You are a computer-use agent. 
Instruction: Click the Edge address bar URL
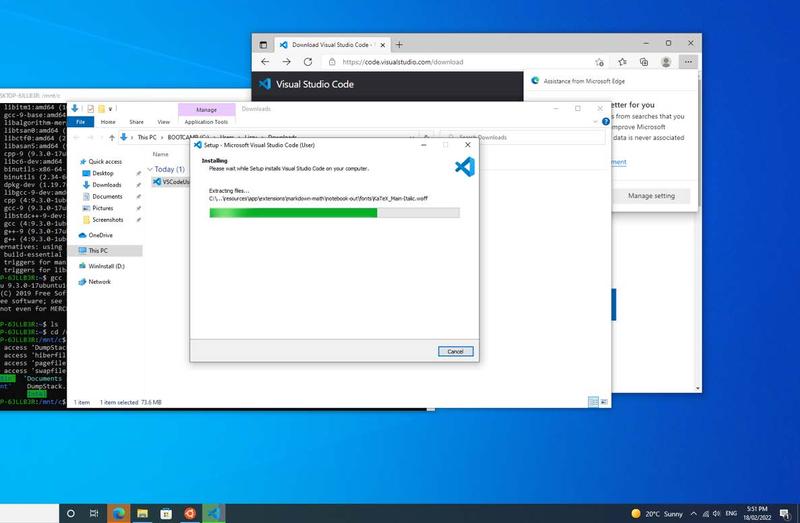(403, 62)
